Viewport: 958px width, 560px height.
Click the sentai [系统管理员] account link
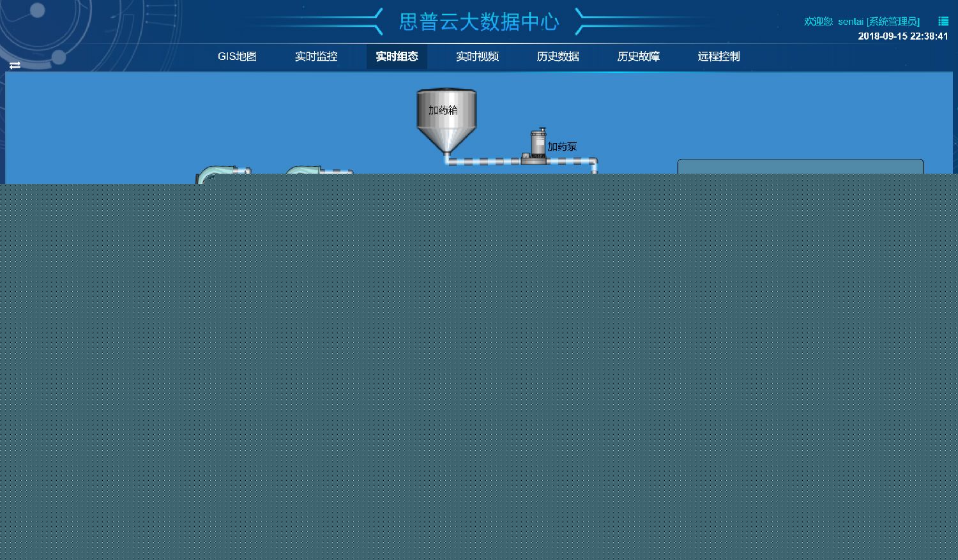coord(880,20)
